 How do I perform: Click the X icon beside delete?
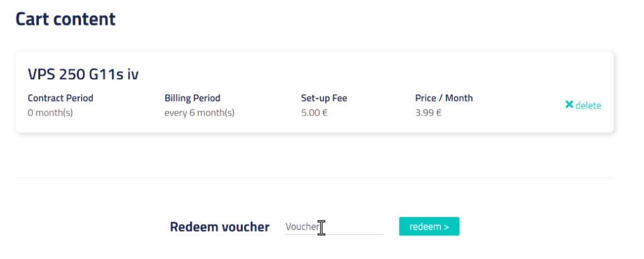569,105
